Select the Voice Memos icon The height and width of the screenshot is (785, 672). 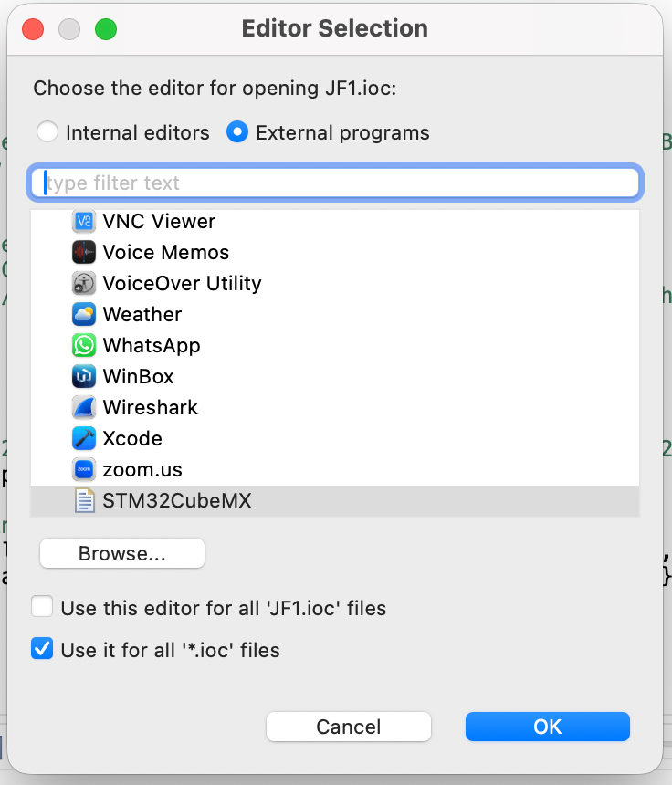[x=84, y=252]
